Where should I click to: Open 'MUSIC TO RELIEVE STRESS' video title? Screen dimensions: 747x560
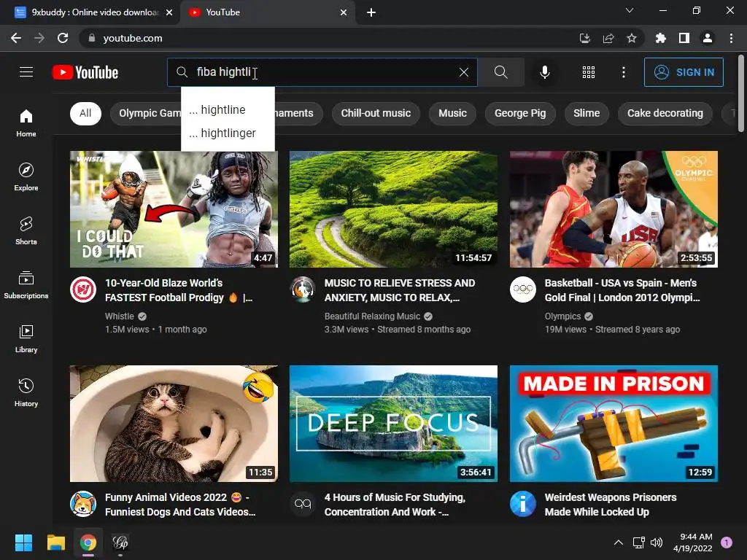point(400,290)
